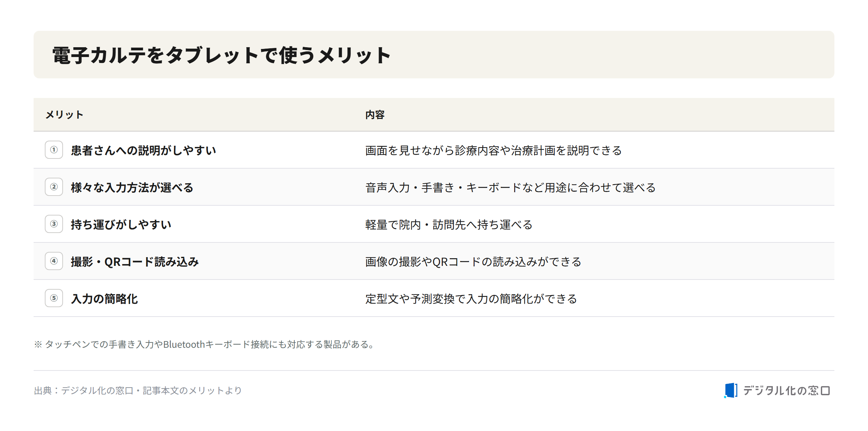The width and height of the screenshot is (868, 431).
Task: Click the 出典：デジタル化の窓口 source text
Action: [138, 390]
